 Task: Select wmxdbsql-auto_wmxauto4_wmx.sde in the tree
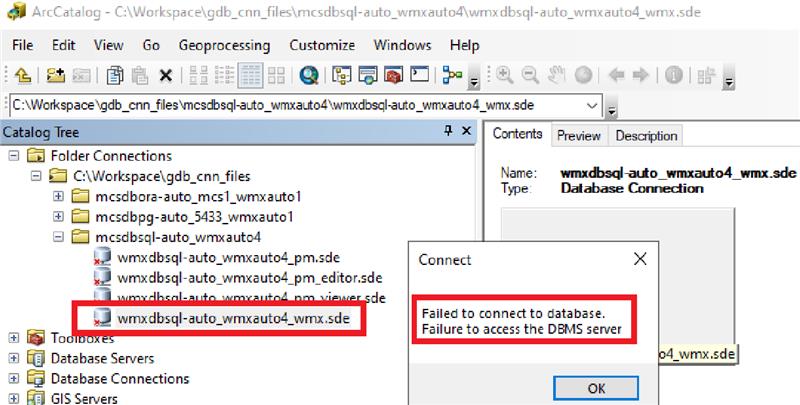(233, 318)
